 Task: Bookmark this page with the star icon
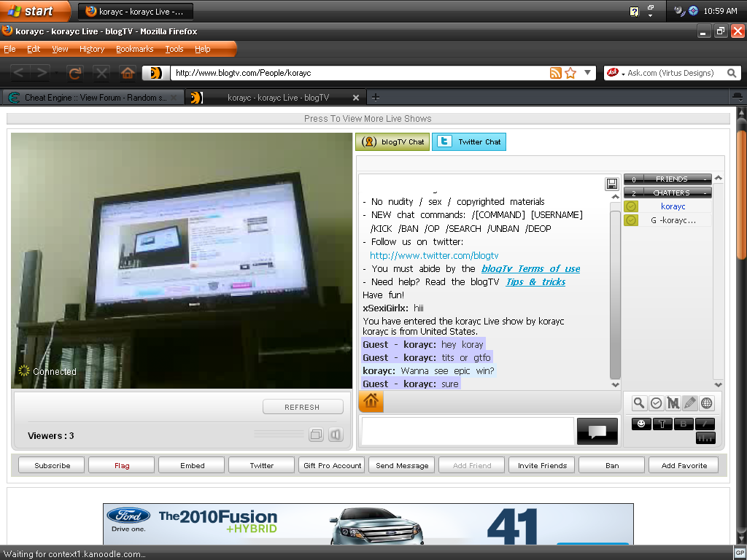coord(570,73)
